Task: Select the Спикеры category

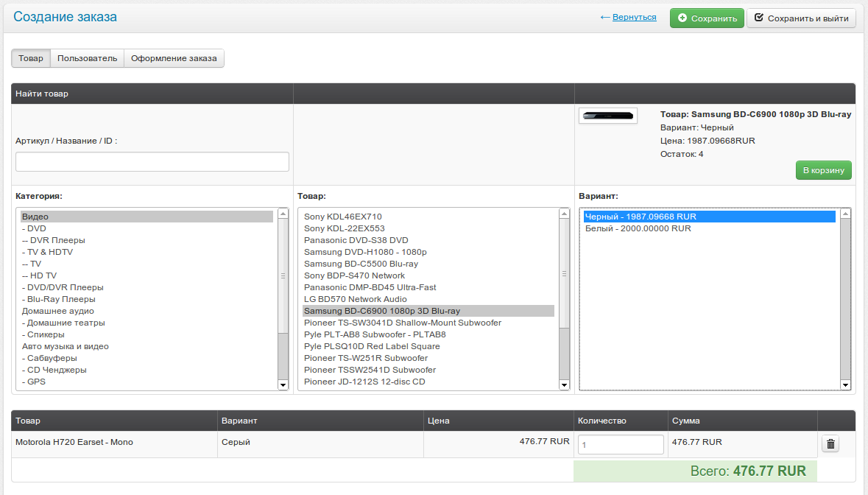Action: (x=147, y=334)
